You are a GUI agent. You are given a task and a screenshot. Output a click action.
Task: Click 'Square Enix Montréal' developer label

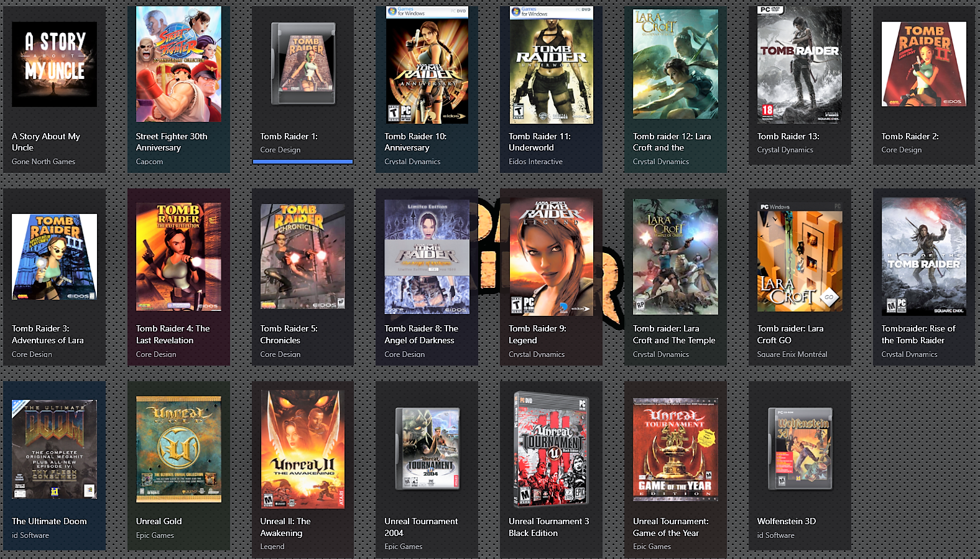[792, 354]
